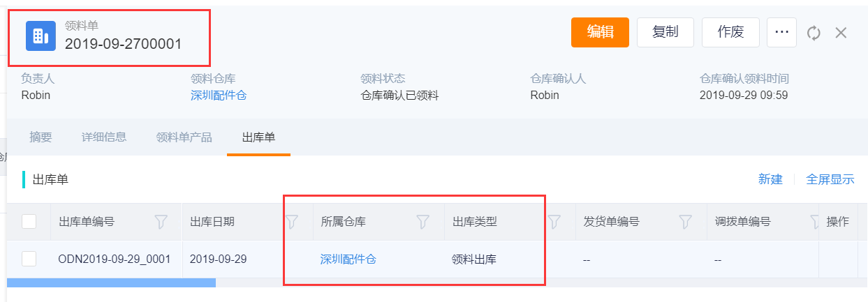Filter the 出库单编号 column

161,222
